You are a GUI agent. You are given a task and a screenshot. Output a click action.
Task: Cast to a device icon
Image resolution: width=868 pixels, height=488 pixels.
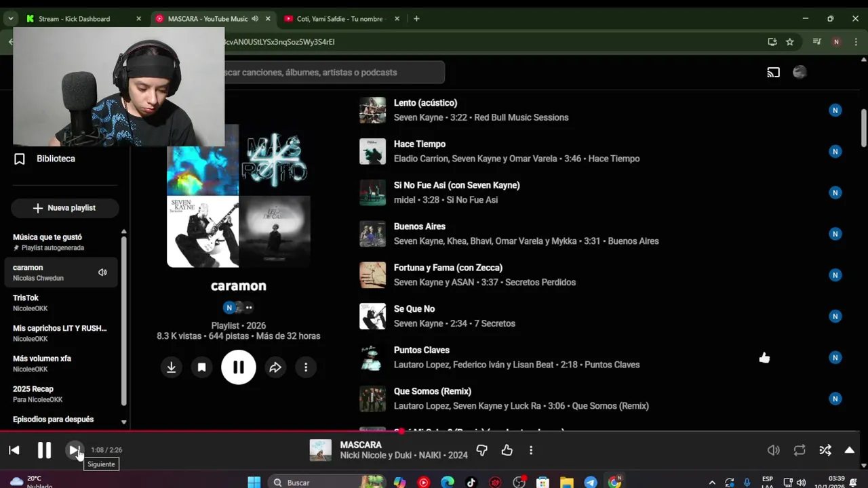tap(774, 73)
